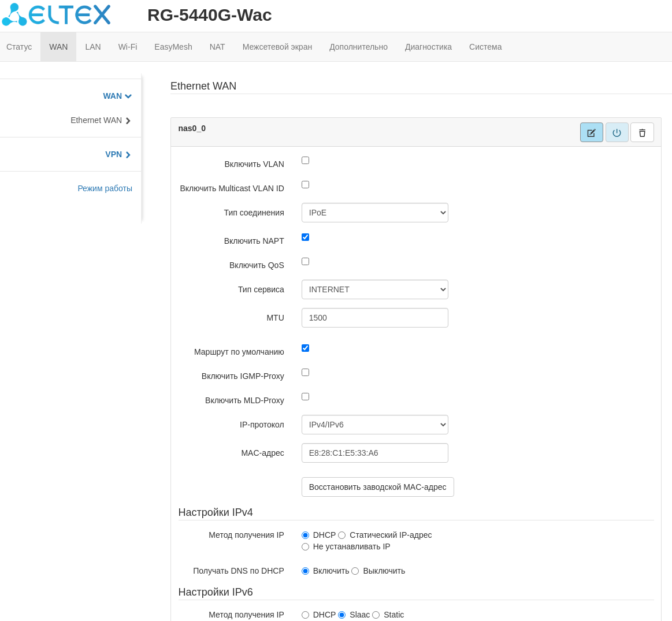
Task: Click Восстановить заводской MAC-адрес button
Action: 377,487
